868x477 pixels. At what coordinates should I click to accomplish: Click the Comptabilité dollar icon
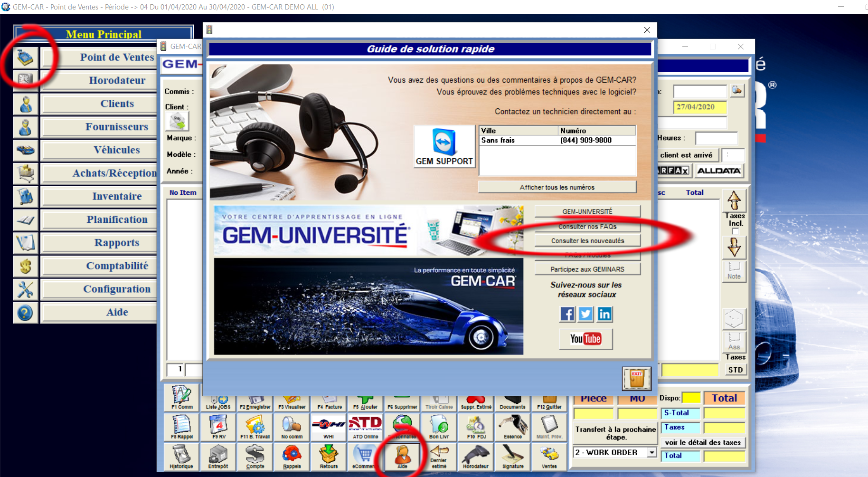pyautogui.click(x=26, y=266)
